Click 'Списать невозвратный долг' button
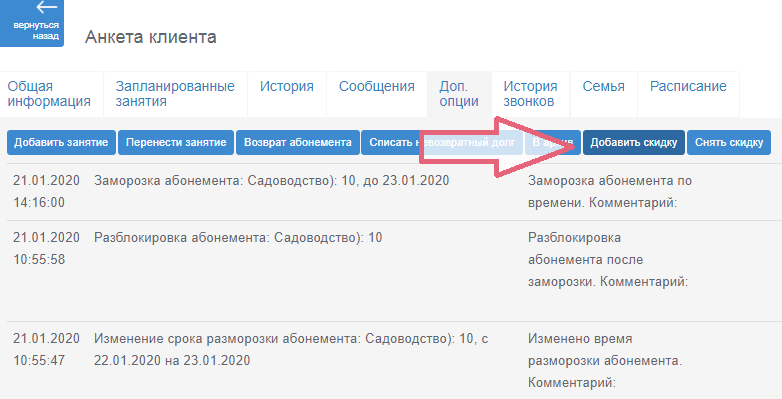782x399 pixels. pos(442,143)
